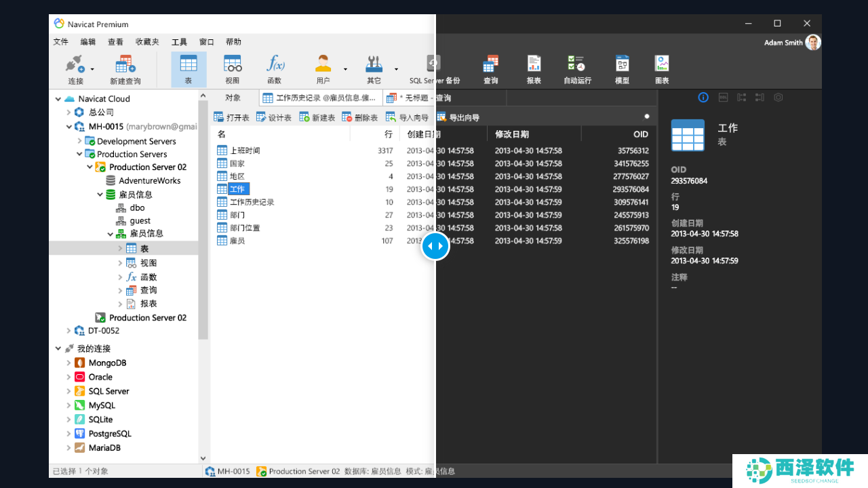This screenshot has width=868, height=488.
Task: Open the 查看 (View) menu
Action: [115, 42]
